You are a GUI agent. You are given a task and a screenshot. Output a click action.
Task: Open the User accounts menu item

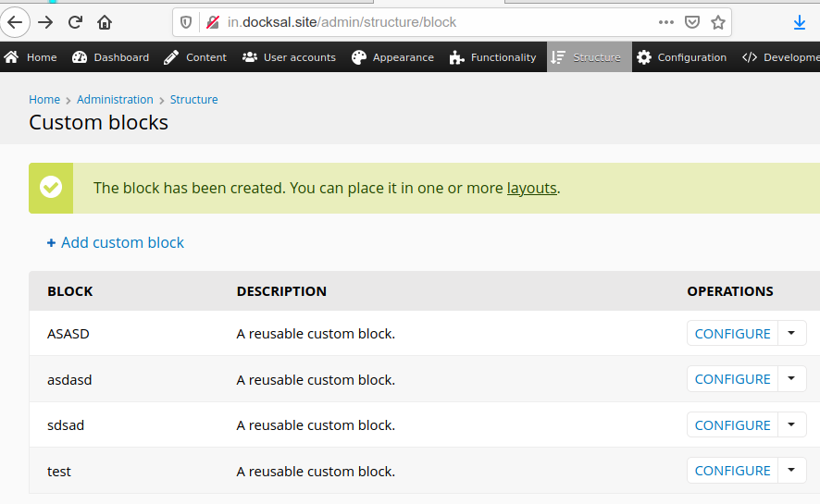[289, 57]
